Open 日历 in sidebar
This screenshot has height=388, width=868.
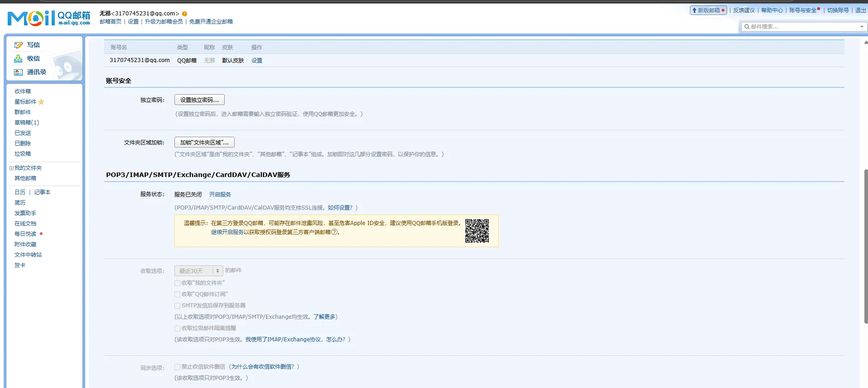pyautogui.click(x=20, y=192)
